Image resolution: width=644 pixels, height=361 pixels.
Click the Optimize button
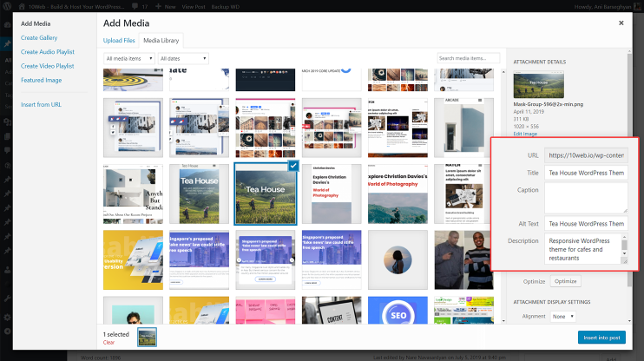point(565,281)
